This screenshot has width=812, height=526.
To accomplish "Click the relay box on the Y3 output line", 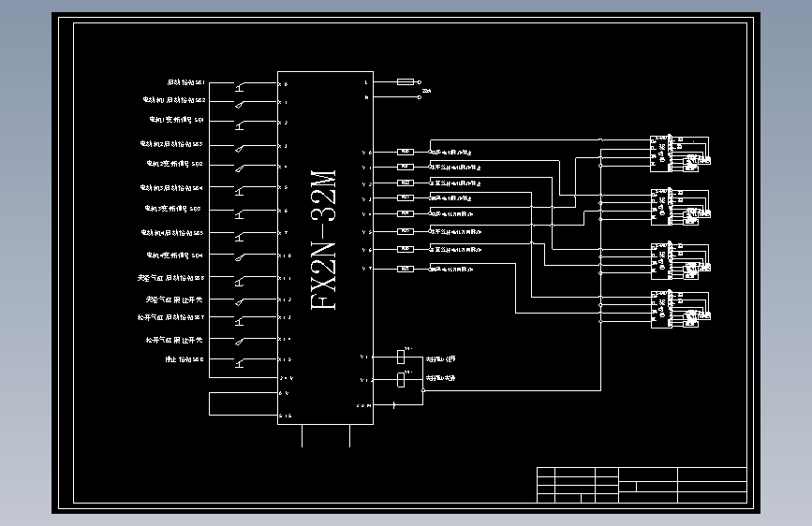I will (x=406, y=197).
